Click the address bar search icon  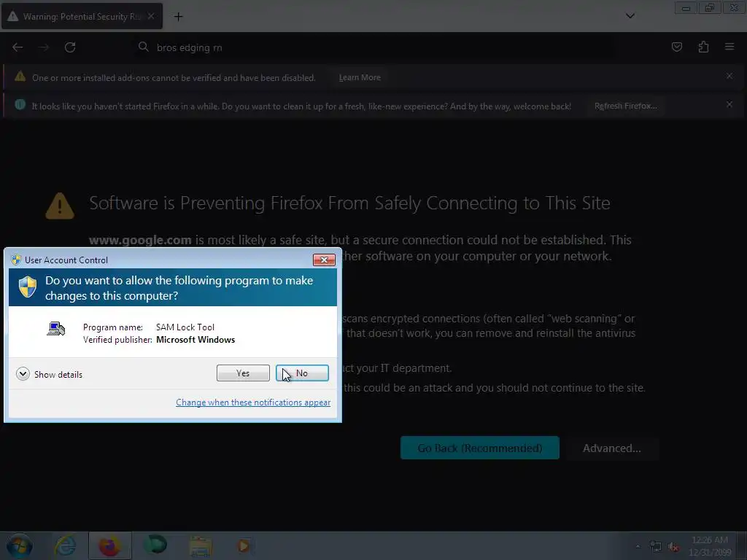(144, 47)
